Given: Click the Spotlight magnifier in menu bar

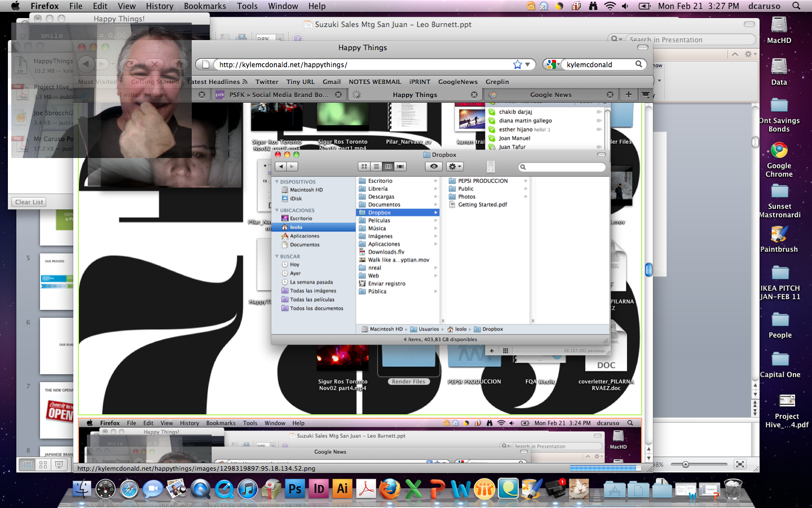Looking at the screenshot, I should coord(796,6).
